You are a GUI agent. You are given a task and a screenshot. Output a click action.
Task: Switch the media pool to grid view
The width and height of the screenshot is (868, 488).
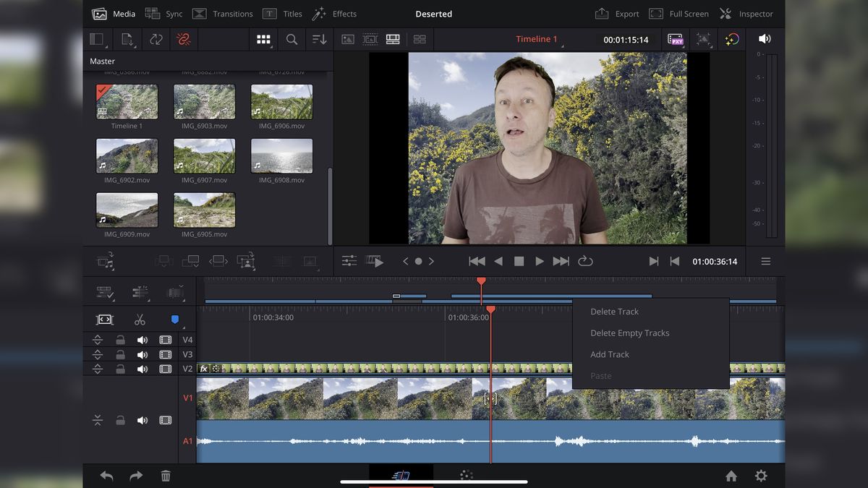[x=263, y=39]
